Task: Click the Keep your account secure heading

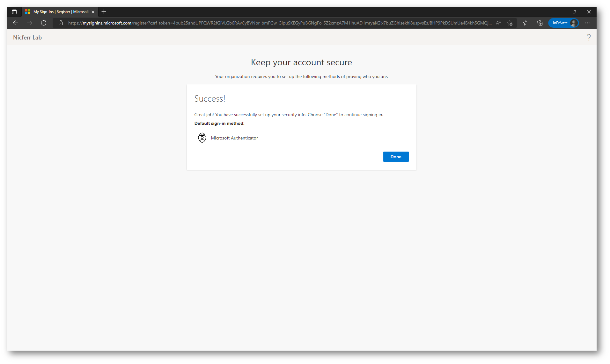Action: tap(301, 62)
